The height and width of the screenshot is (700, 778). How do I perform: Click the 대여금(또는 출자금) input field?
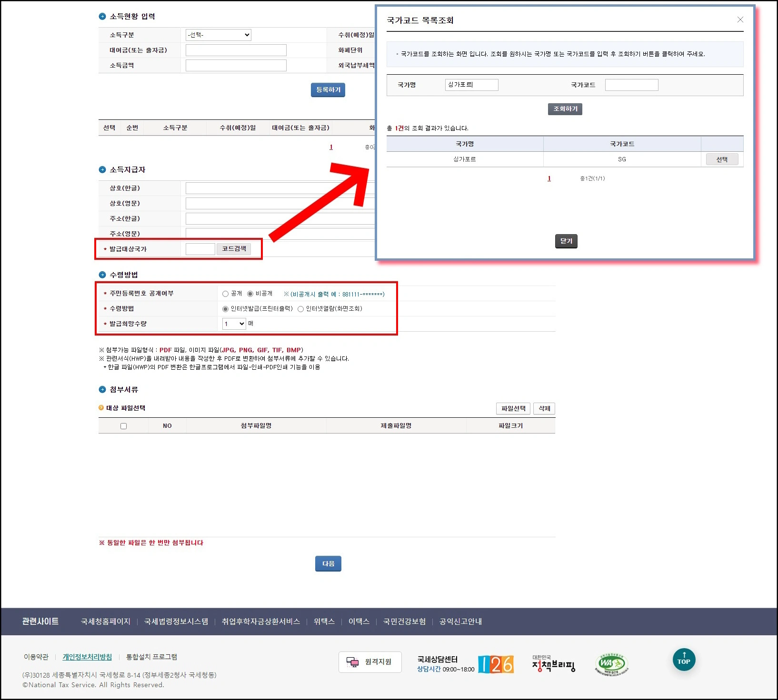point(236,50)
